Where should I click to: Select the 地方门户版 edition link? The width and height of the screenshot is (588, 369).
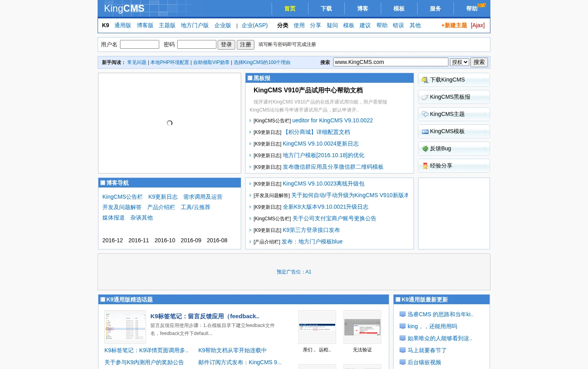click(x=195, y=25)
